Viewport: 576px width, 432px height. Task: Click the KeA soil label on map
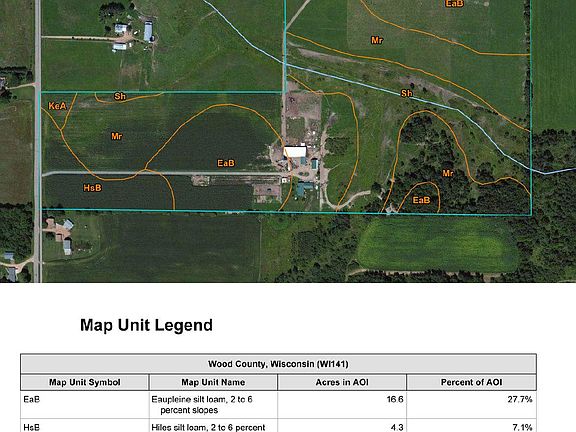(x=57, y=106)
